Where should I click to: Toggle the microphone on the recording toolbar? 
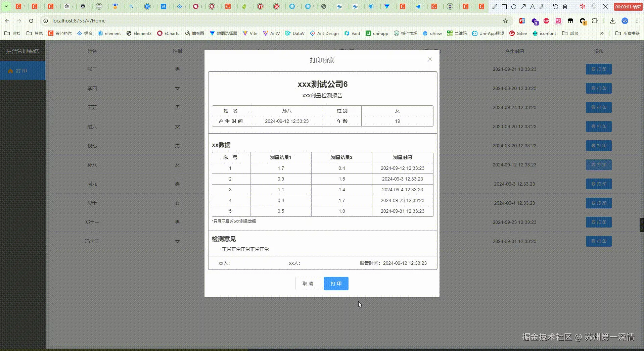click(594, 6)
